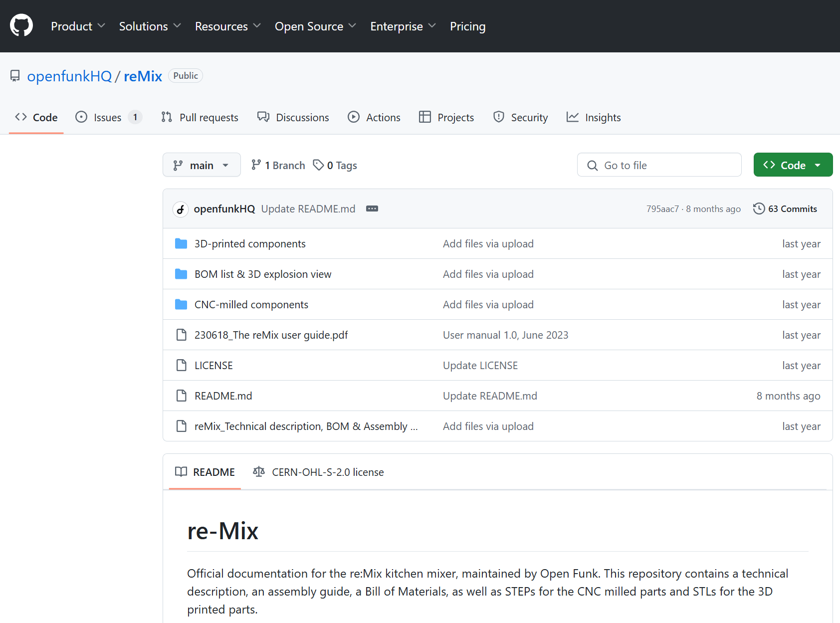Click the 3D-printed components folder icon
This screenshot has width=840, height=623.
tap(181, 243)
